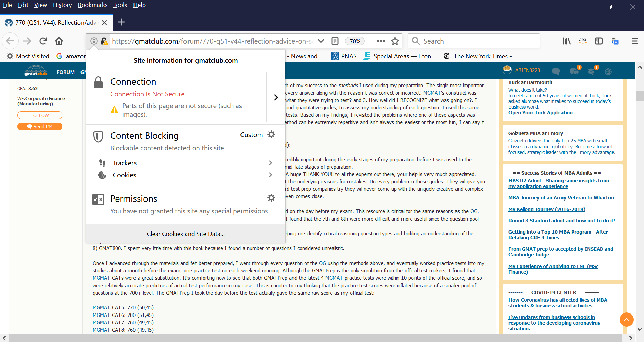644x342 pixels.
Task: Close the 770 (Q51, V44) tab
Action: coord(104,22)
